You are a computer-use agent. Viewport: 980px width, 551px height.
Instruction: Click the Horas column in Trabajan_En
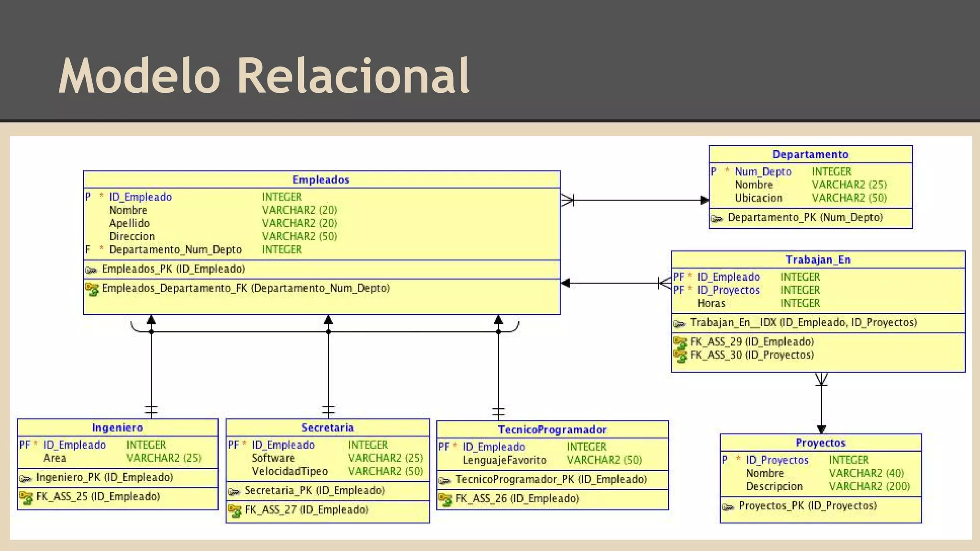pyautogui.click(x=711, y=303)
